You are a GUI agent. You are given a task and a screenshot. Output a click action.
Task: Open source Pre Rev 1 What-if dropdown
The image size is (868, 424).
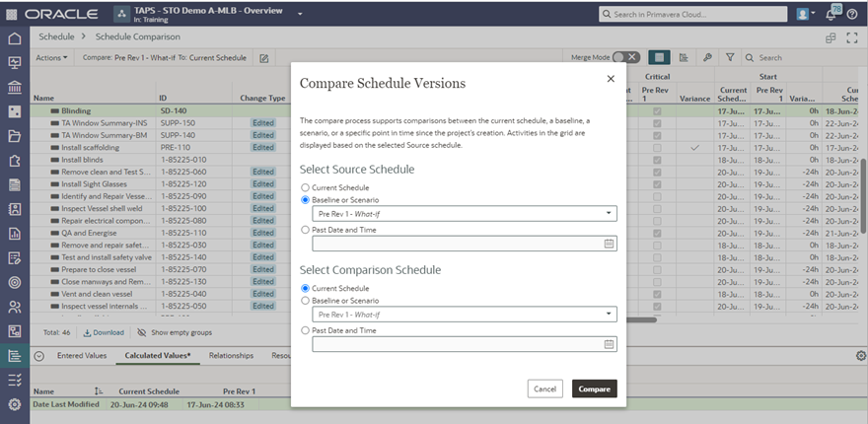coord(465,214)
